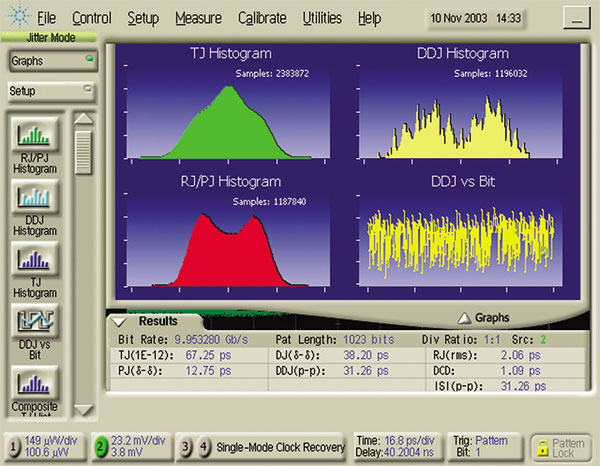600x466 pixels.
Task: Click Samples: 1196032 in DDJ Histogram
Action: click(x=491, y=73)
